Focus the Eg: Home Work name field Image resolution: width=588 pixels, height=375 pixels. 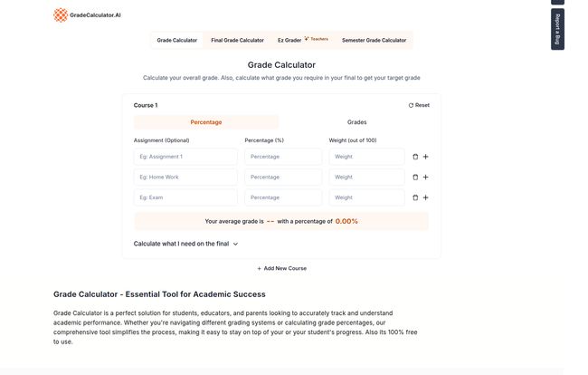(x=185, y=178)
